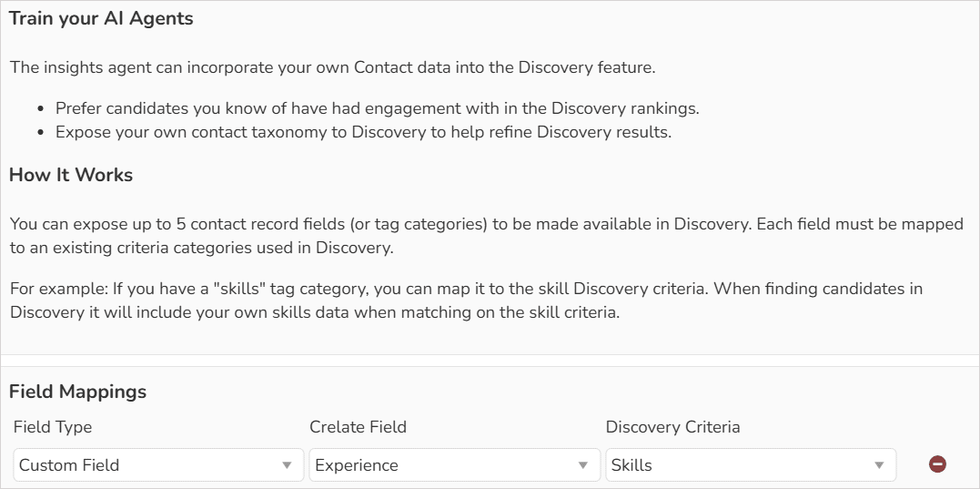This screenshot has height=489, width=980.
Task: Click the Field Mappings section heading
Action: click(x=77, y=392)
